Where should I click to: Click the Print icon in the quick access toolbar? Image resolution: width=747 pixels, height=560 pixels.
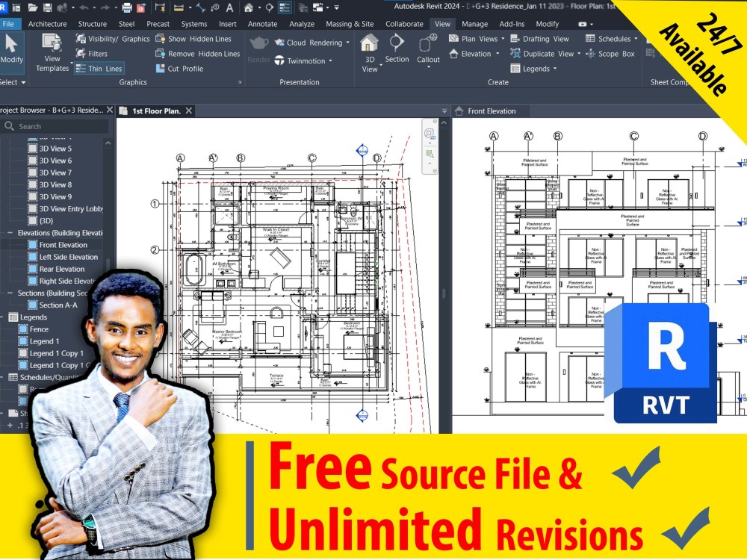(x=127, y=7)
